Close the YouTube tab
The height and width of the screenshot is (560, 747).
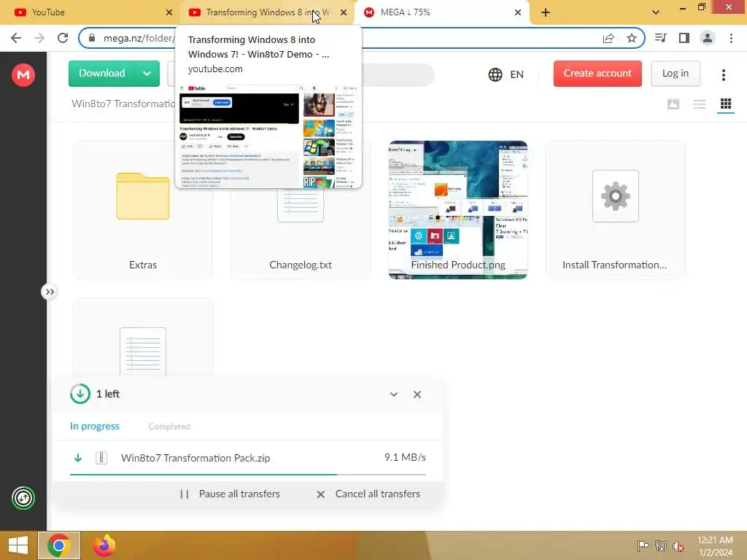pos(169,12)
